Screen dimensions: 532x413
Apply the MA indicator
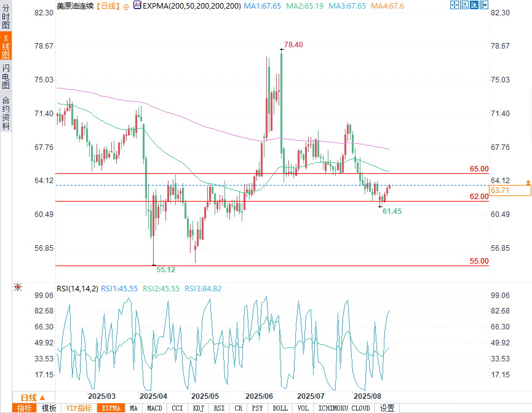coord(133,408)
